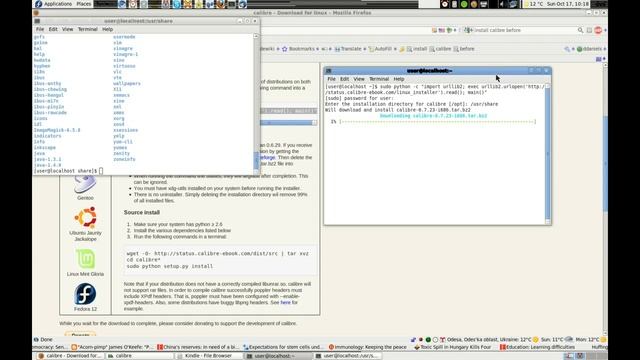Viewport: 640px width, 360px height.
Task: Click the clock showing Sun Oct 17, 10:18
Action: tap(568, 4)
